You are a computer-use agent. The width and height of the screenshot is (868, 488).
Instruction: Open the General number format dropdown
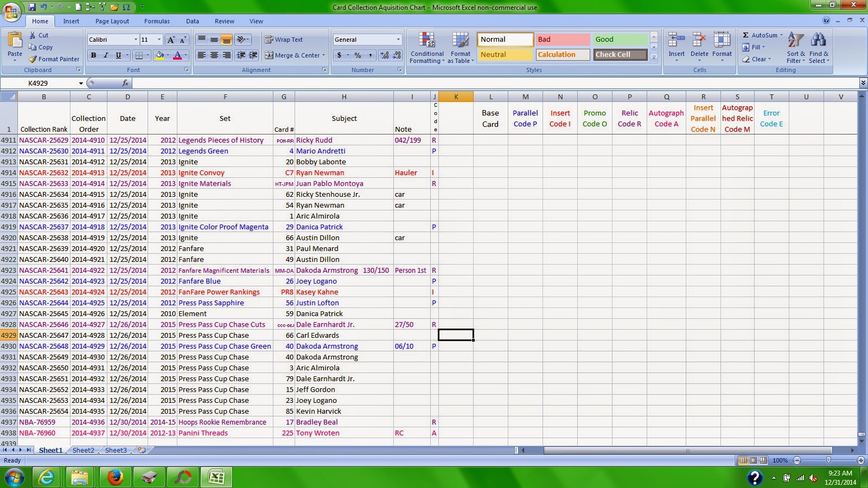click(398, 40)
